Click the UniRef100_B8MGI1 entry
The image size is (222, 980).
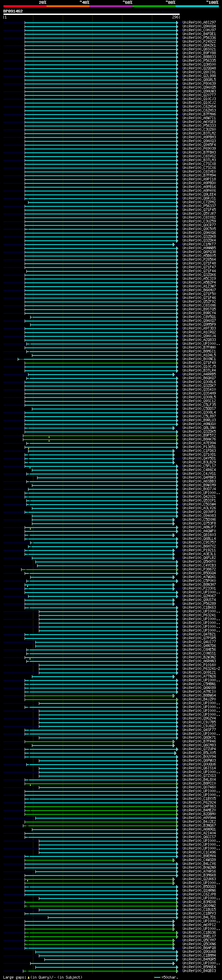(x=199, y=351)
